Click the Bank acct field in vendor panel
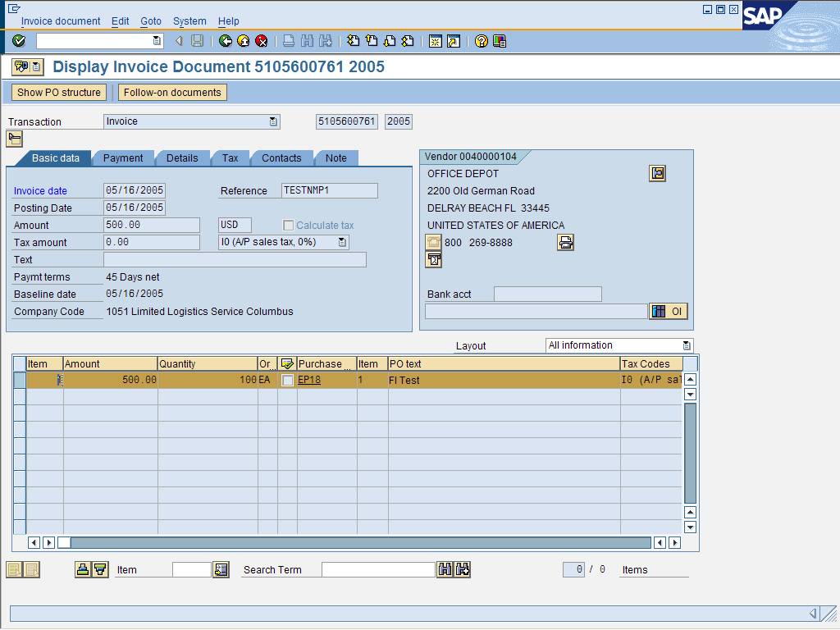This screenshot has height=630, width=840. coord(547,294)
